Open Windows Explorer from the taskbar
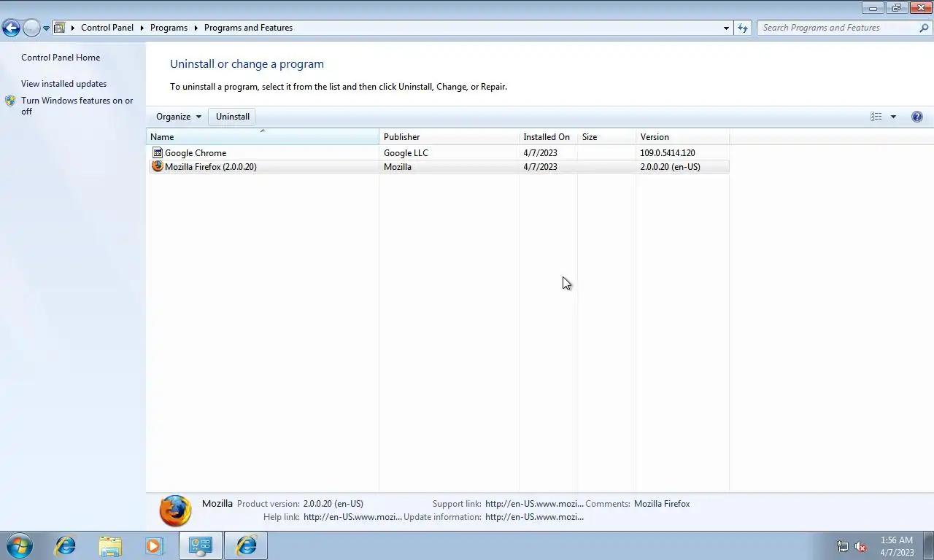Viewport: 934px width, 560px height. coord(110,545)
